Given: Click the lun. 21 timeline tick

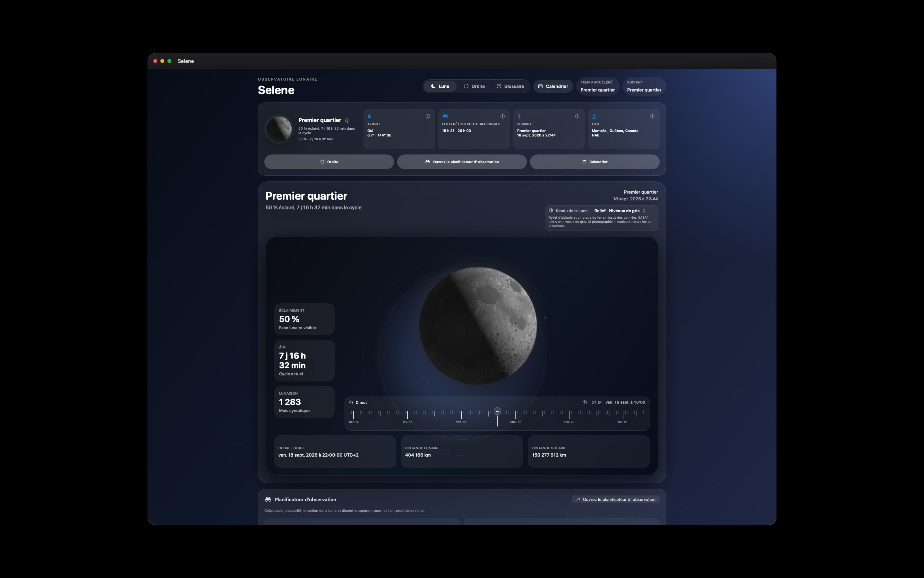Looking at the screenshot, I should click(x=623, y=414).
